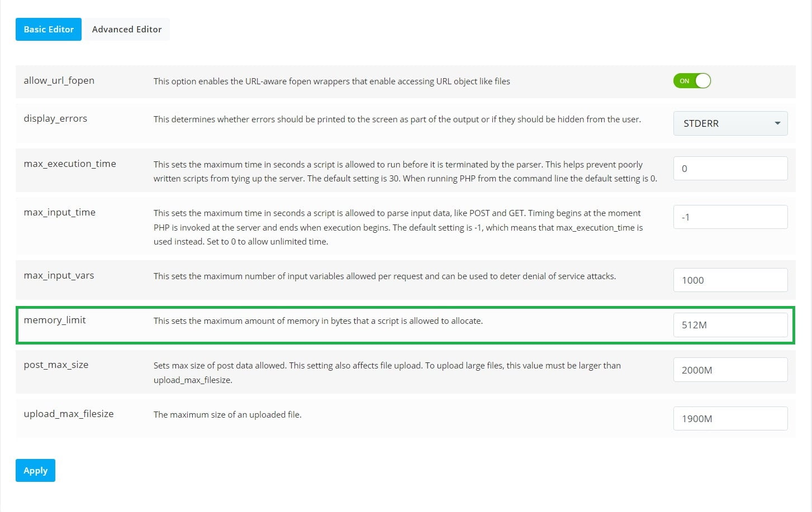Focus the max_input_time field showing -1

[x=730, y=217]
